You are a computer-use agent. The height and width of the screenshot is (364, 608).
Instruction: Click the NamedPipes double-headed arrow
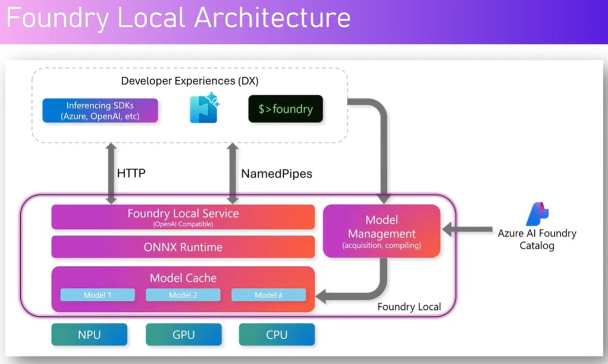point(232,173)
